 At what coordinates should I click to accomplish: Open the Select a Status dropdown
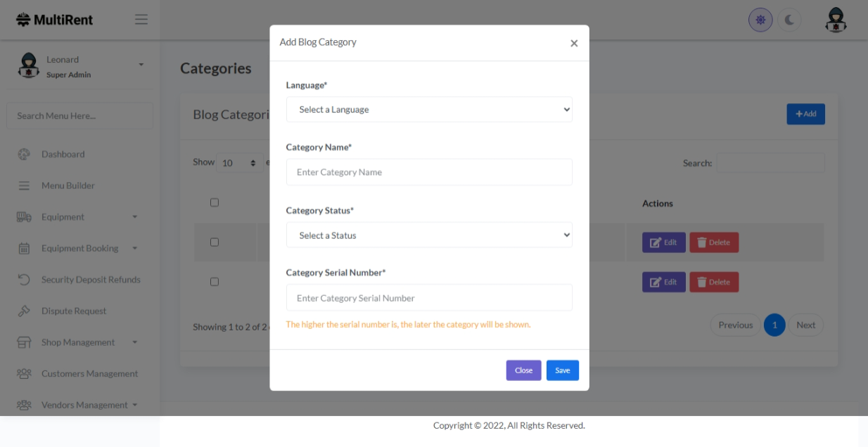pos(429,235)
